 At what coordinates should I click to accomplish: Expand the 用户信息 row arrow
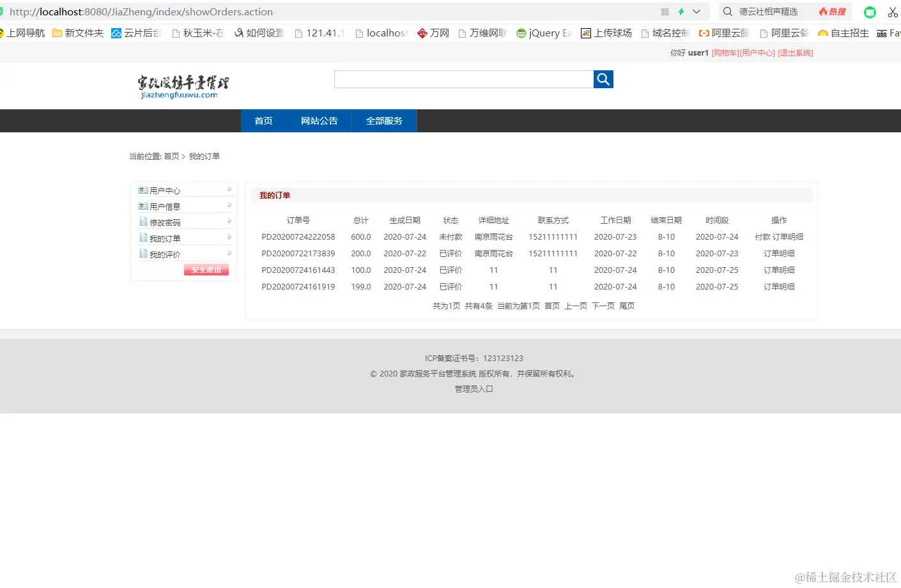(x=229, y=205)
